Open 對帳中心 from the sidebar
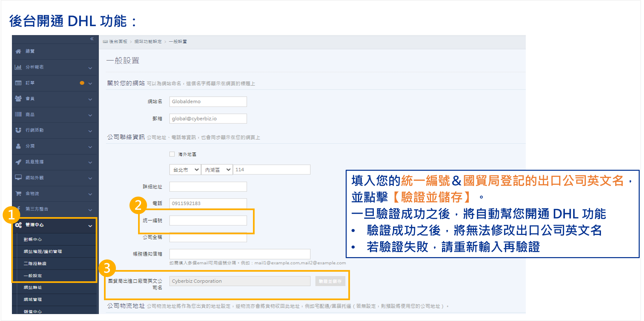 [33, 239]
